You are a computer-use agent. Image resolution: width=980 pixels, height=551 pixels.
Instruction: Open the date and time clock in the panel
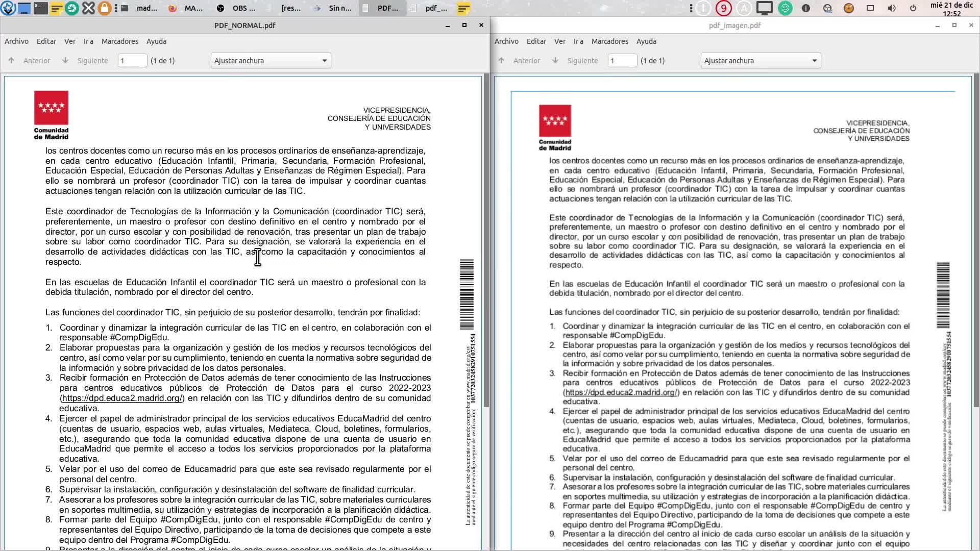[x=951, y=9]
